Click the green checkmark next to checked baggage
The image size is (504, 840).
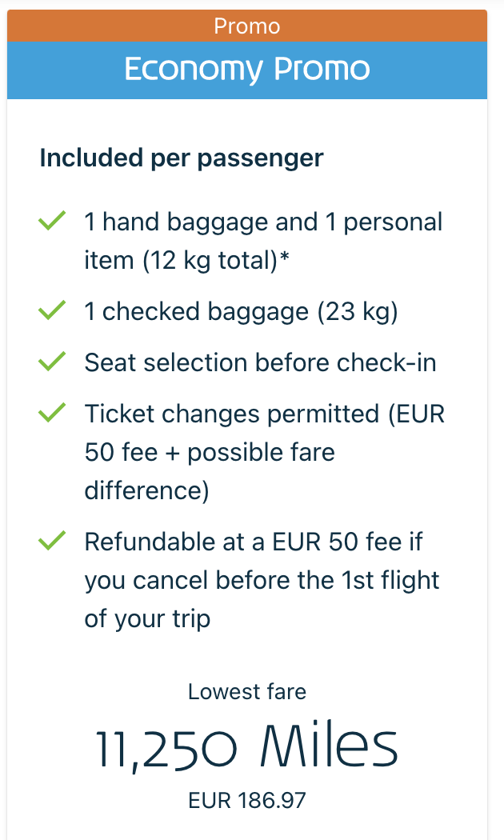(51, 311)
